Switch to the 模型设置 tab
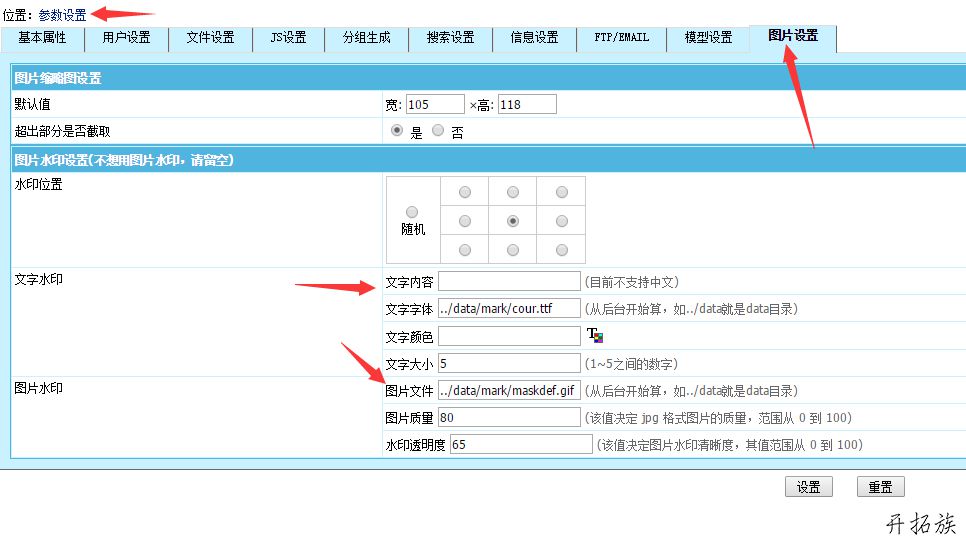The image size is (966, 545). (x=708, y=38)
